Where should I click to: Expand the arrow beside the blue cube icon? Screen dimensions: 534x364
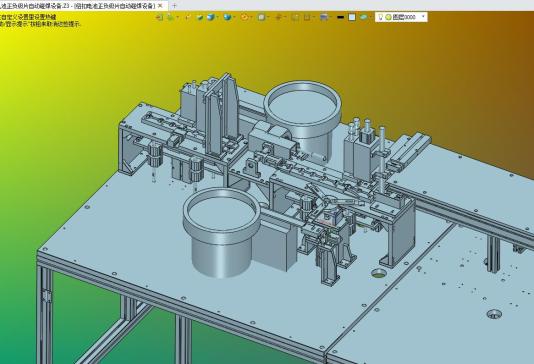click(x=218, y=17)
